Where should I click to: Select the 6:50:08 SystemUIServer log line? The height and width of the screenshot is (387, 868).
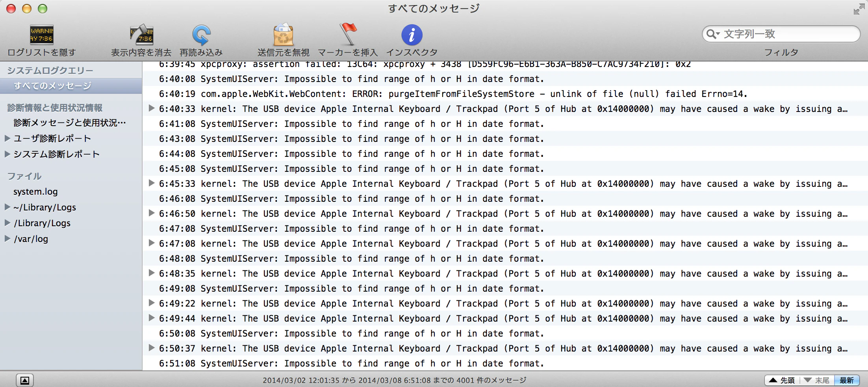[x=505, y=333]
